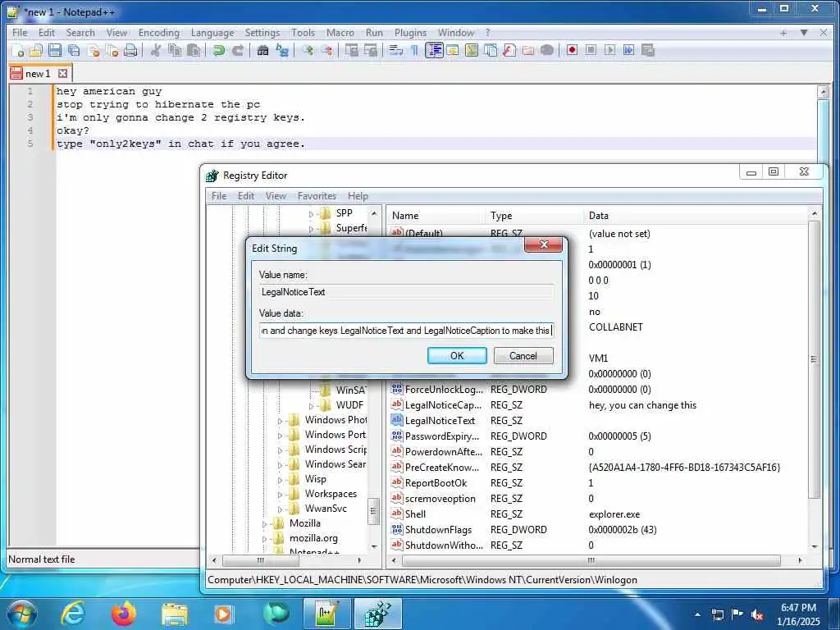The height and width of the screenshot is (630, 840).
Task: Click the Folder as Workspace icon
Action: tap(527, 50)
